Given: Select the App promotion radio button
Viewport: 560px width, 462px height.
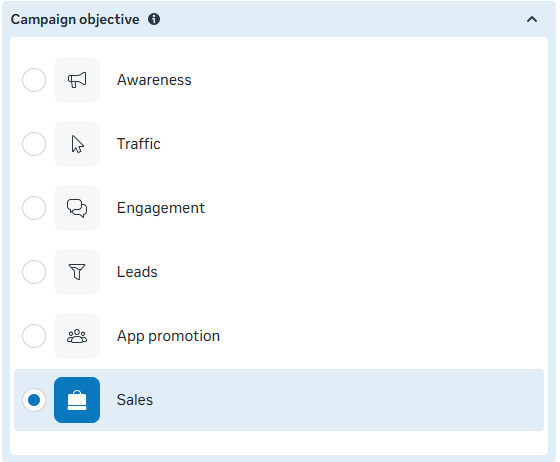Looking at the screenshot, I should pyautogui.click(x=34, y=336).
